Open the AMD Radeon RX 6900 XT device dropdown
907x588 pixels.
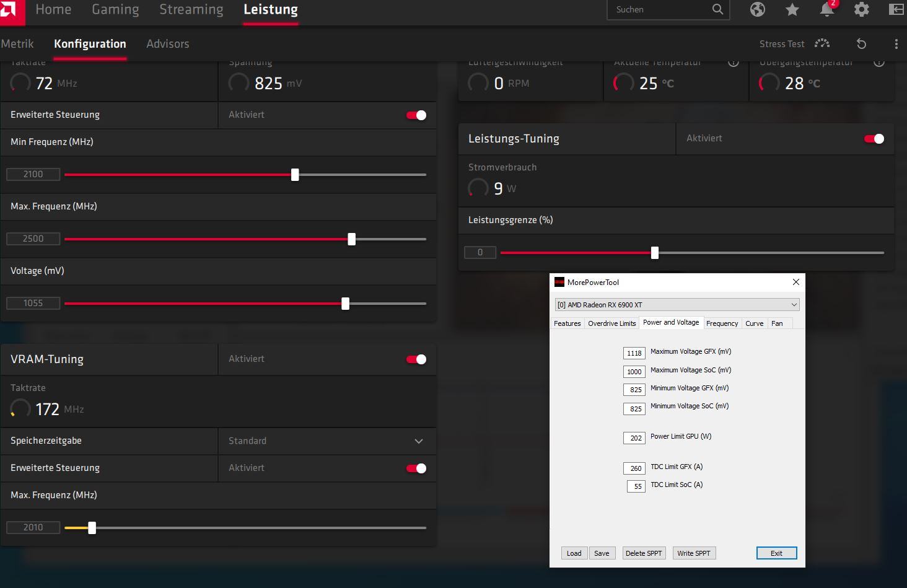click(677, 305)
